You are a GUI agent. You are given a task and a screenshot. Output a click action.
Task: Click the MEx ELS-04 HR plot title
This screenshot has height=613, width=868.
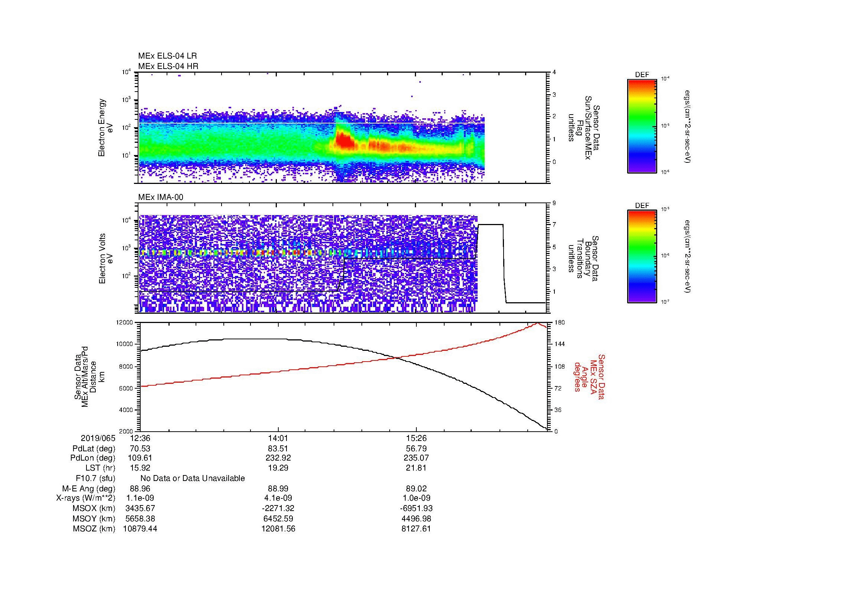168,66
